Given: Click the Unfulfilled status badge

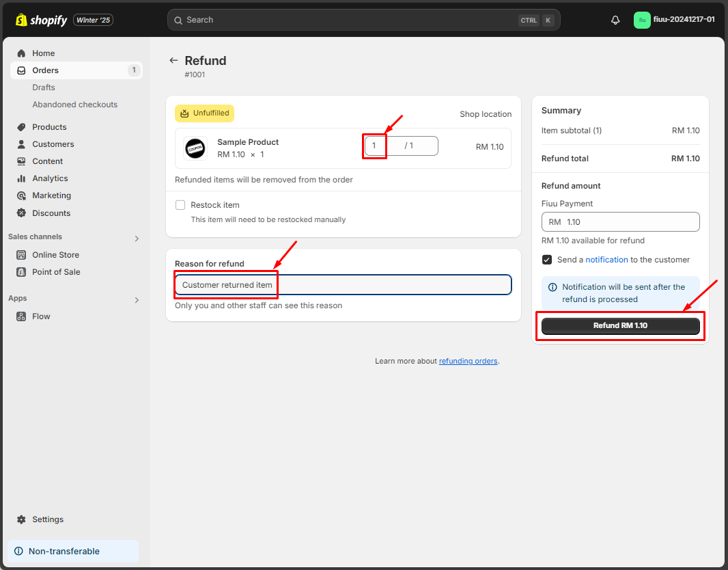Looking at the screenshot, I should 204,113.
